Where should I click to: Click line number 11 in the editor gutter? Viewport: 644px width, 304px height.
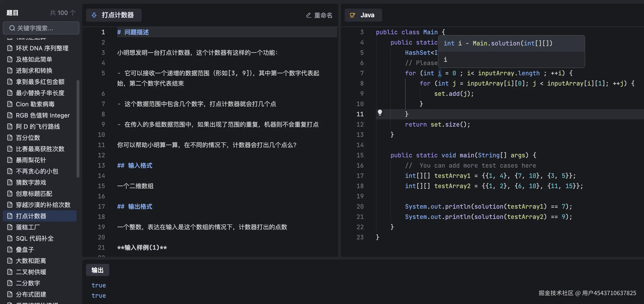click(360, 114)
